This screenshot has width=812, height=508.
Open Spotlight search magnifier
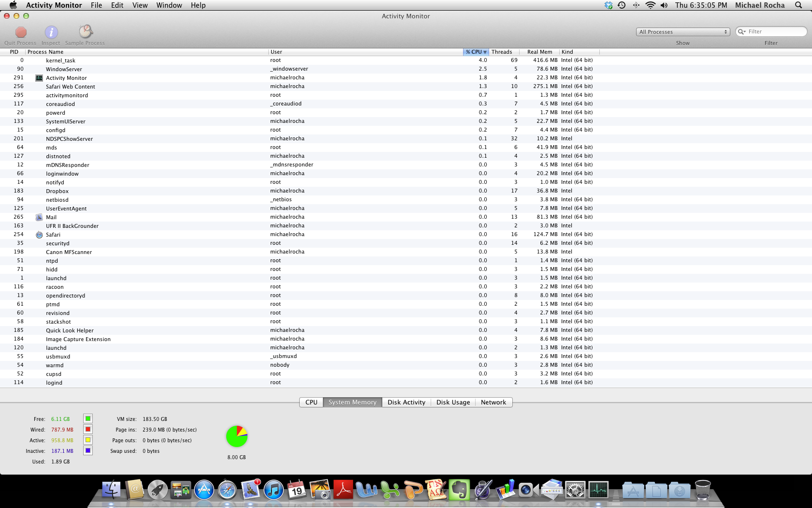[x=798, y=5]
